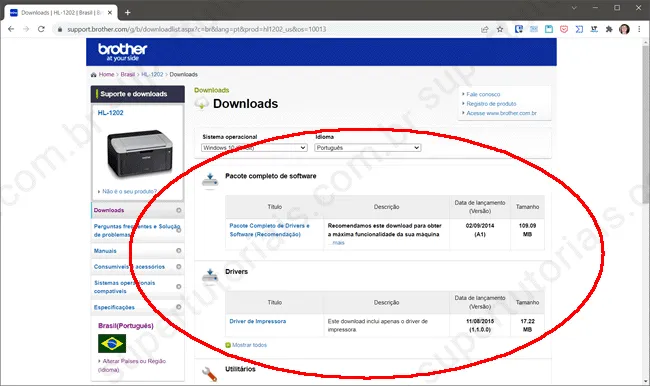
Task: Open Acesse www.brother.com.br link
Action: 501,113
